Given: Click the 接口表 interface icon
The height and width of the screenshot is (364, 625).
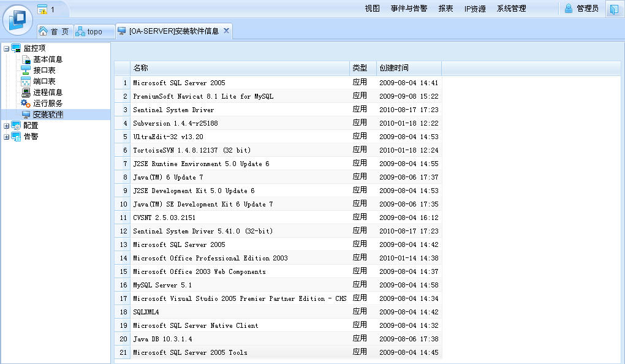Looking at the screenshot, I should pyautogui.click(x=26, y=70).
